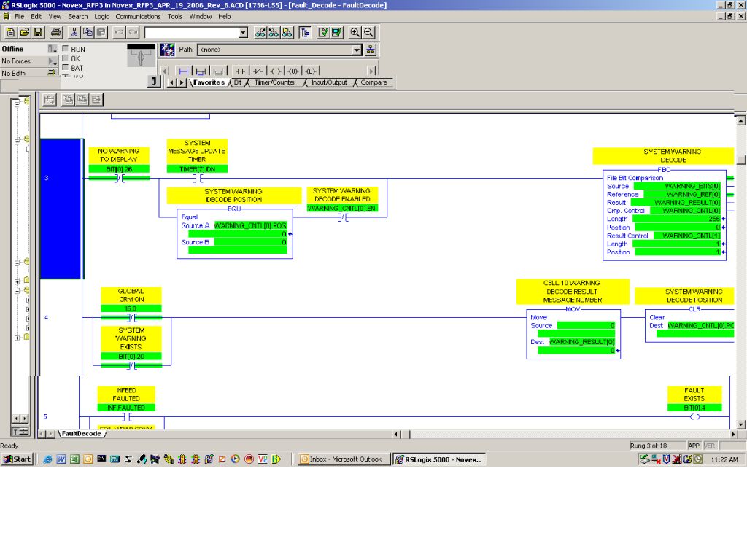Insert a Branch element from the instruction toolbar
This screenshot has height=560, width=747.
click(x=201, y=71)
